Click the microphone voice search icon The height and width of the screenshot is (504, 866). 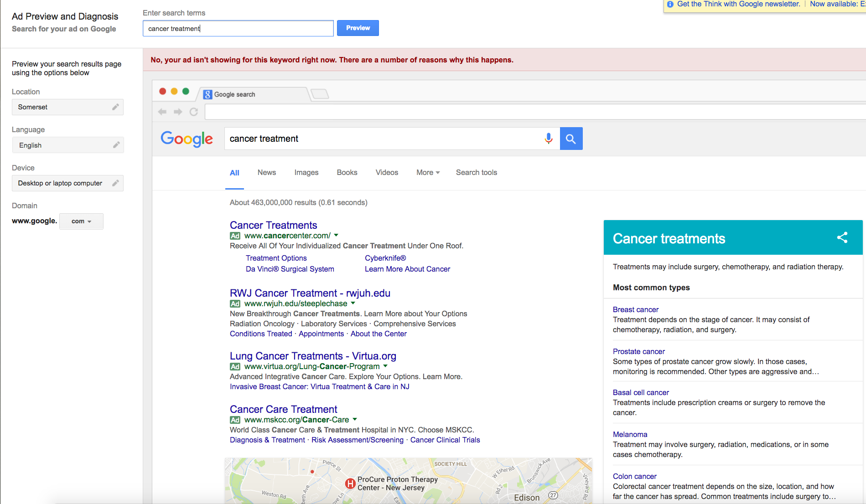point(549,139)
